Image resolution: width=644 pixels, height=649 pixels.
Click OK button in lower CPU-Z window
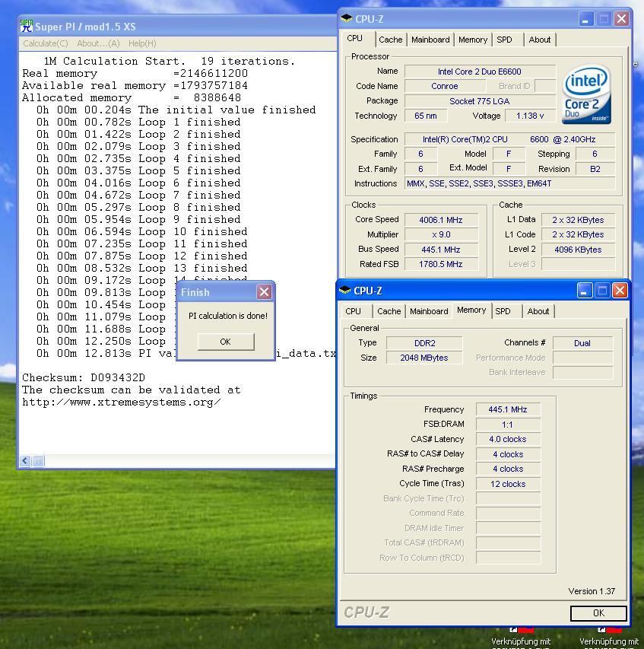(598, 613)
